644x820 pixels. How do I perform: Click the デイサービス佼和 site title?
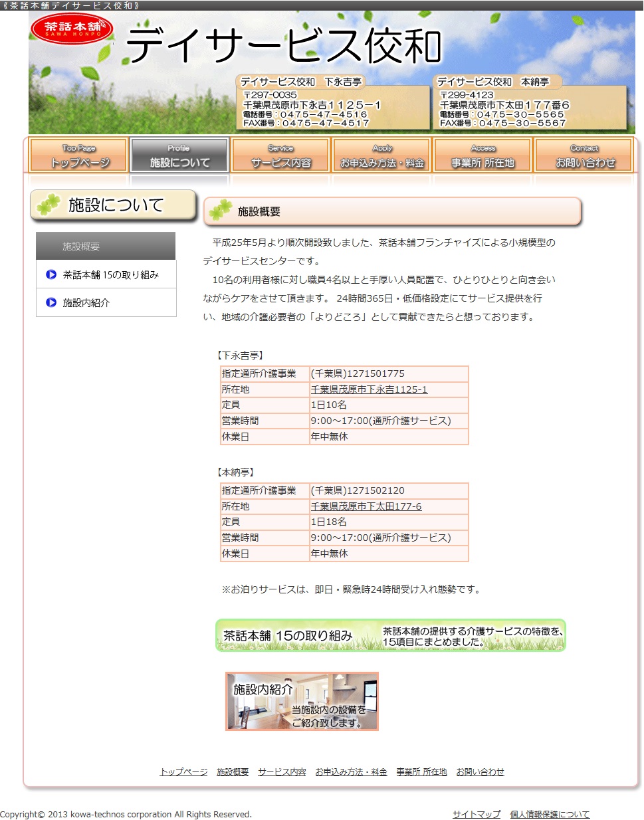[284, 45]
